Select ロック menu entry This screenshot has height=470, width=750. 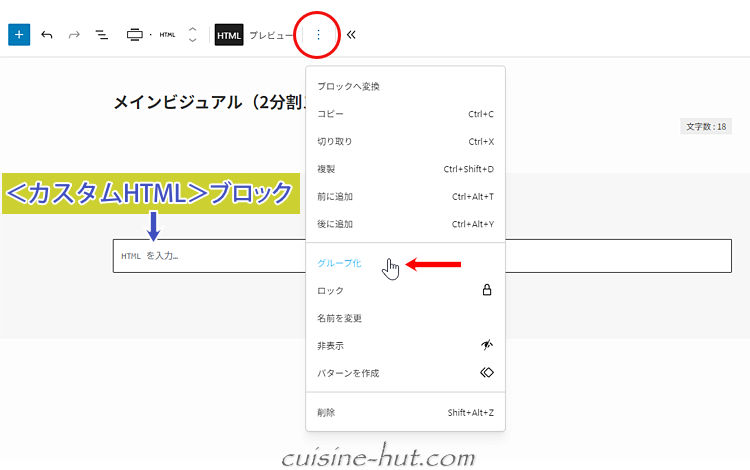coord(405,291)
